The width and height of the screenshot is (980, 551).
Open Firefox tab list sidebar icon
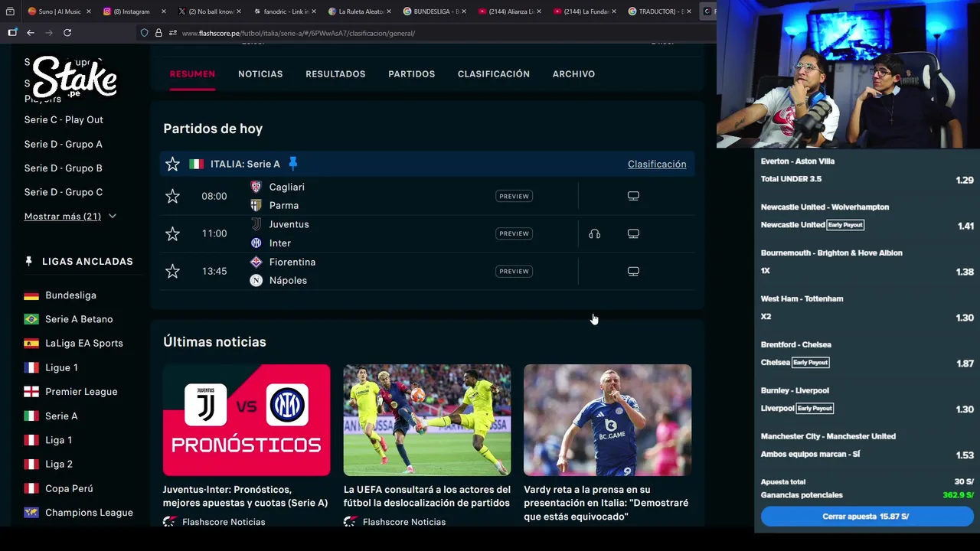click(10, 11)
